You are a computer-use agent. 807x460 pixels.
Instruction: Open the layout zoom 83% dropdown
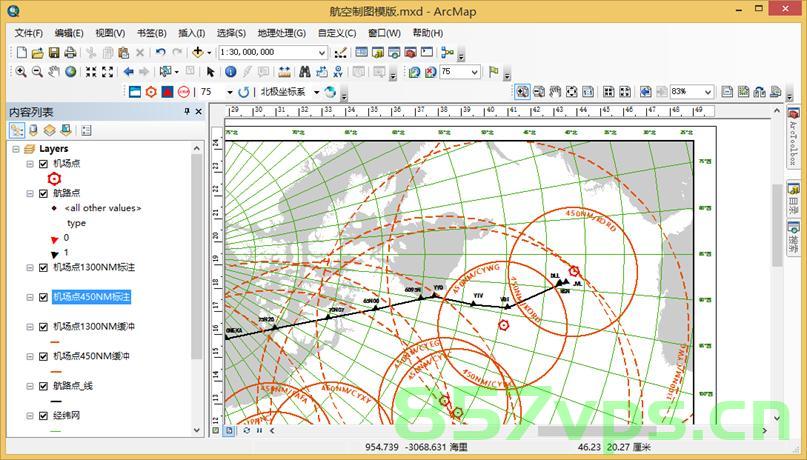tap(708, 92)
